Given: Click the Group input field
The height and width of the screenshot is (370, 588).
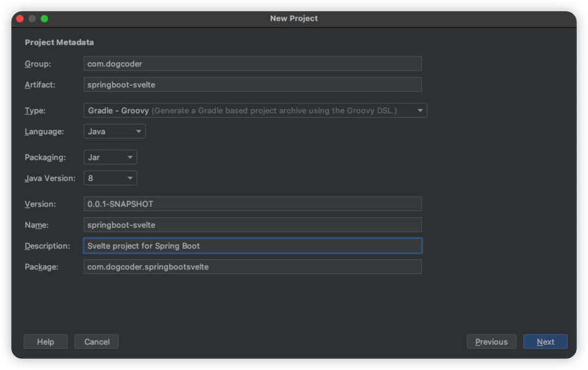Looking at the screenshot, I should click(x=252, y=64).
